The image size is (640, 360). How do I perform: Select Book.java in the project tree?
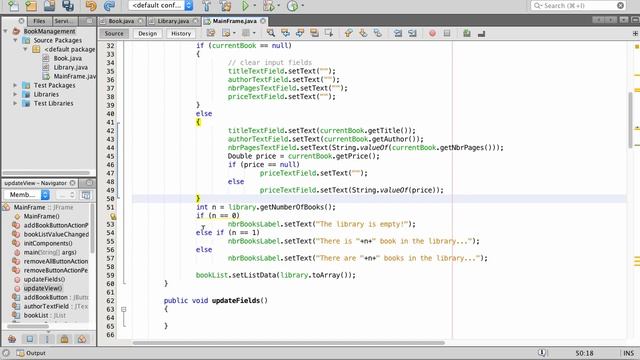(x=67, y=58)
